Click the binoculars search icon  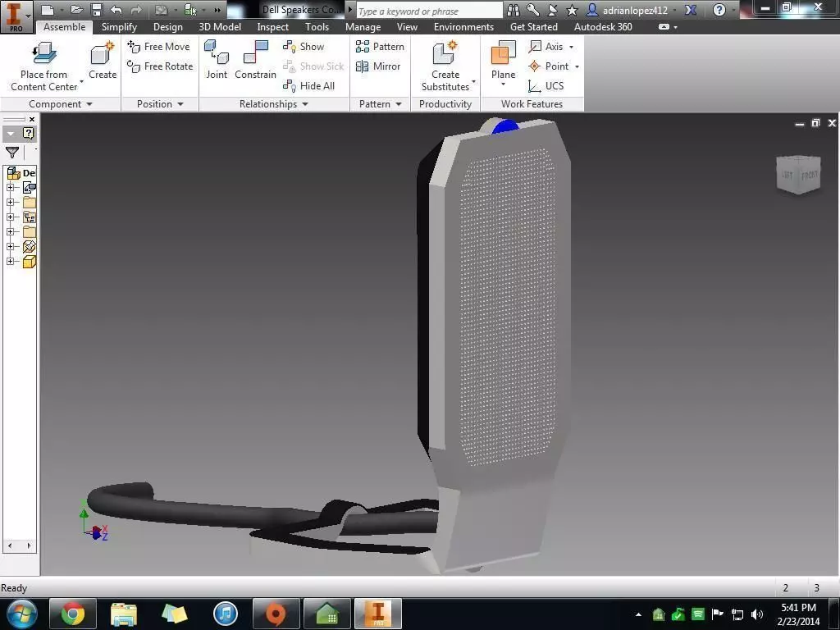[514, 10]
